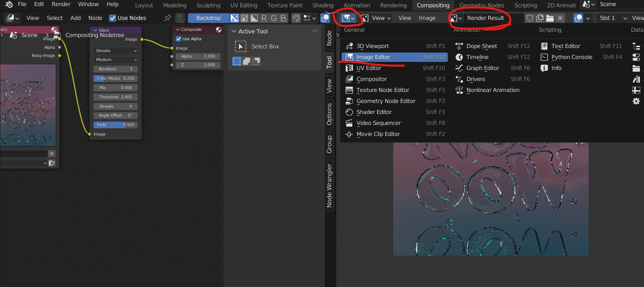Image resolution: width=644 pixels, height=287 pixels.
Task: Switch to the Rendering workspace tab
Action: tap(393, 5)
